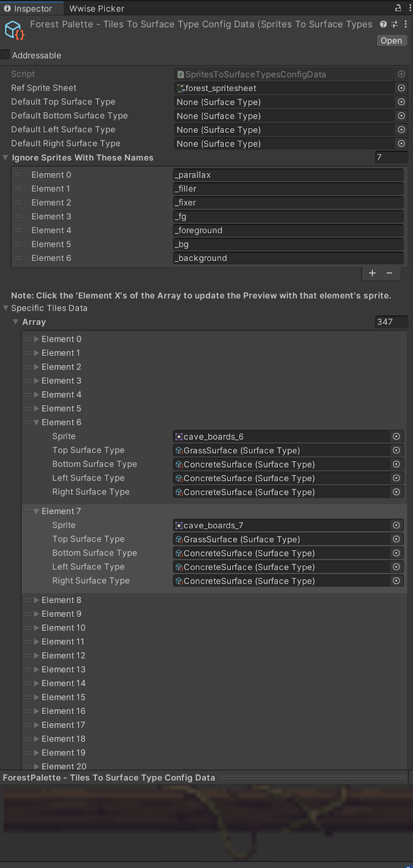This screenshot has height=868, width=413.
Task: Open object picker for Default Top Surface Type
Action: (401, 102)
